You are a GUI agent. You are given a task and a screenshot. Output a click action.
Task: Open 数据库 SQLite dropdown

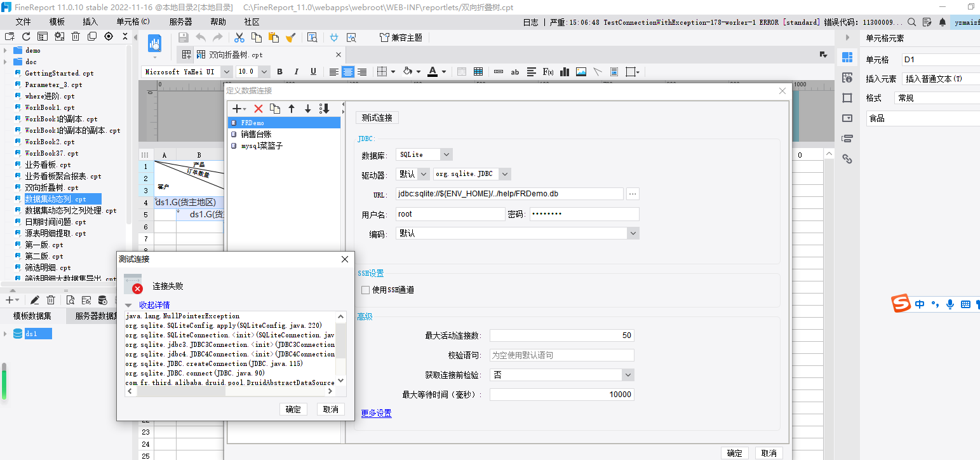click(x=446, y=154)
